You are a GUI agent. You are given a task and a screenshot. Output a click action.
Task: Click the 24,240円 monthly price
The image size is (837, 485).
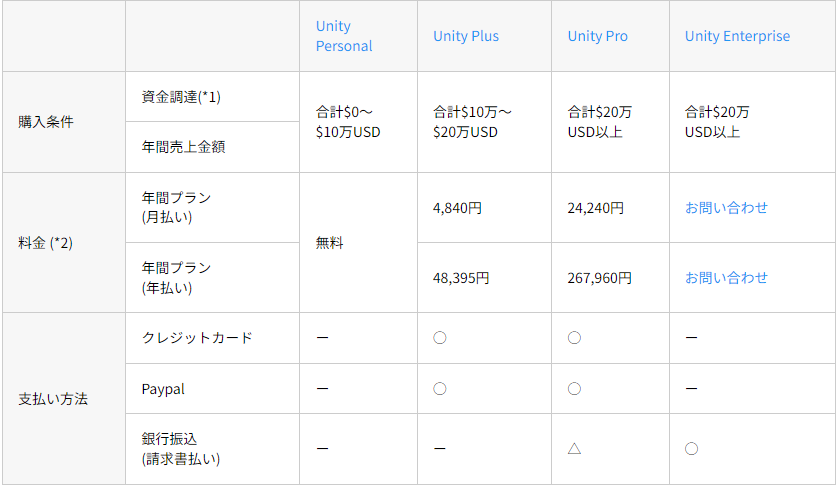click(x=596, y=208)
